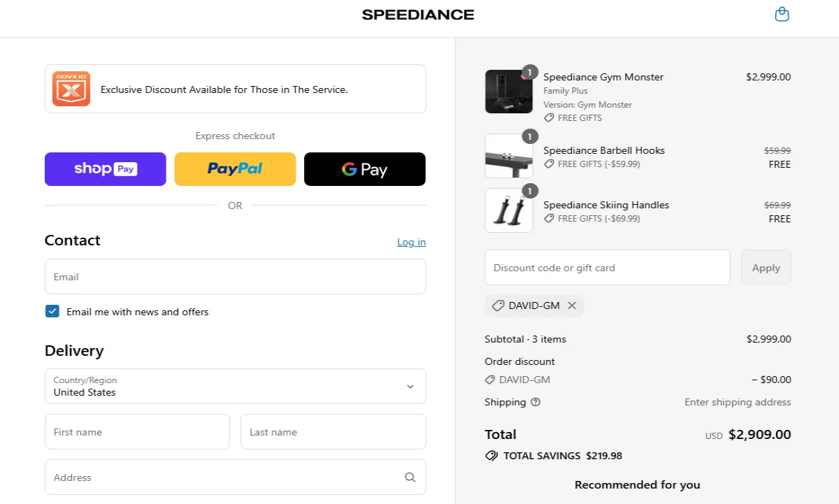839x504 pixels.
Task: Click the shipping info question mark icon
Action: 536,402
